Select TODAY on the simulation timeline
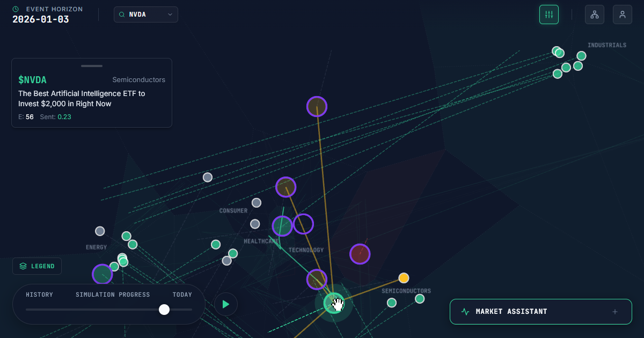Viewport: 644px width, 338px height. click(x=182, y=294)
